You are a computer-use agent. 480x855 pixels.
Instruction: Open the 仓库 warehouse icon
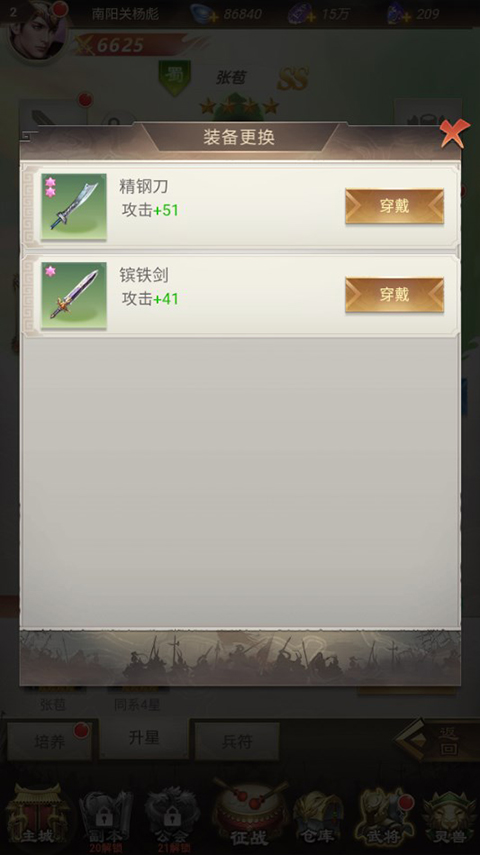(x=318, y=818)
